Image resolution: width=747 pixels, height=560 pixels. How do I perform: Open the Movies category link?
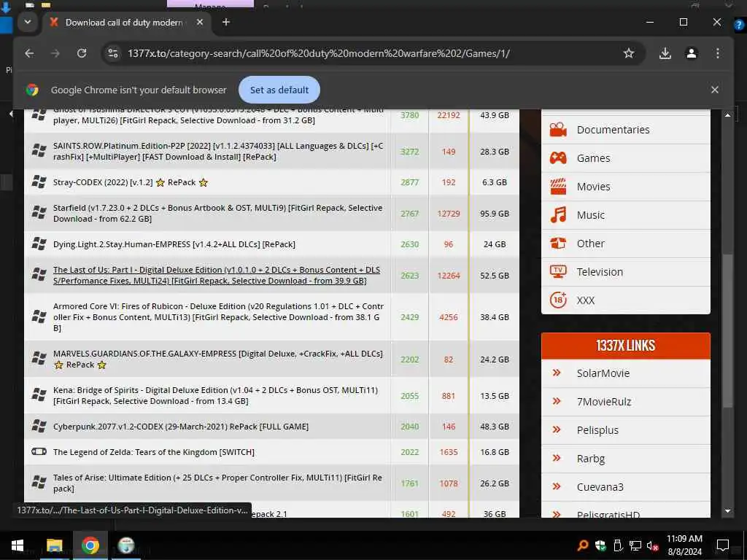coord(593,187)
